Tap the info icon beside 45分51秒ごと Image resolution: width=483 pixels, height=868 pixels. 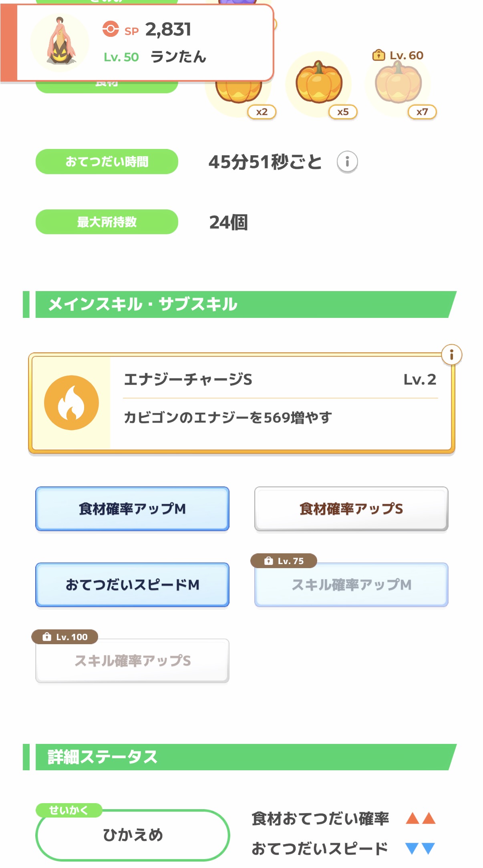point(347,162)
